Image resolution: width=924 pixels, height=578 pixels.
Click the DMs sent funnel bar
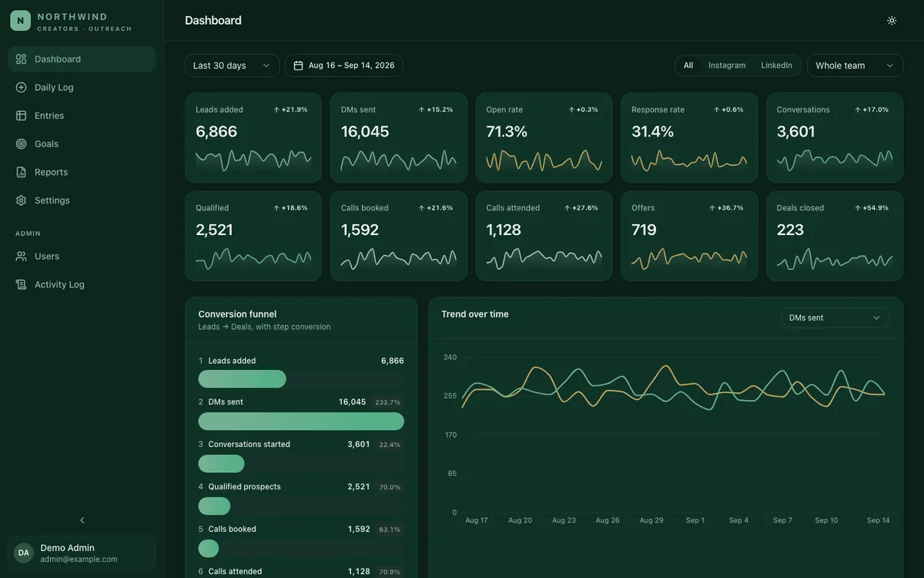click(x=301, y=422)
